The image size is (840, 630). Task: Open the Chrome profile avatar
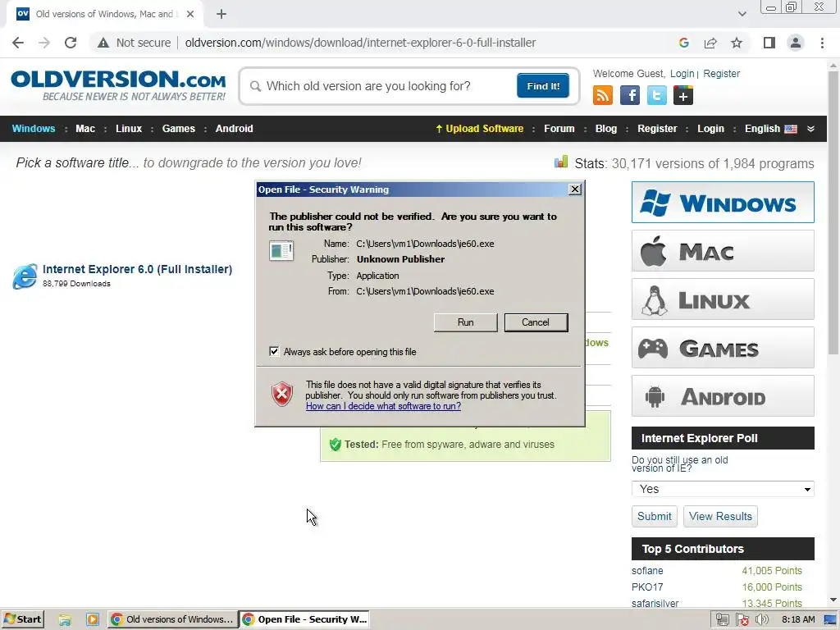[x=796, y=43]
